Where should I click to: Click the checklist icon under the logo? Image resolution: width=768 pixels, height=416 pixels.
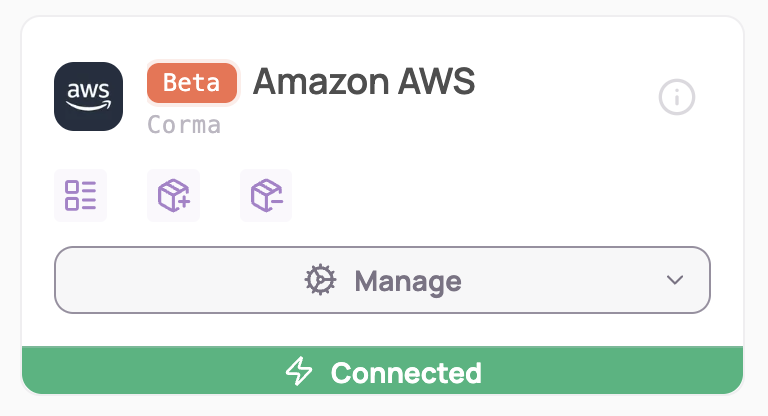[x=80, y=195]
